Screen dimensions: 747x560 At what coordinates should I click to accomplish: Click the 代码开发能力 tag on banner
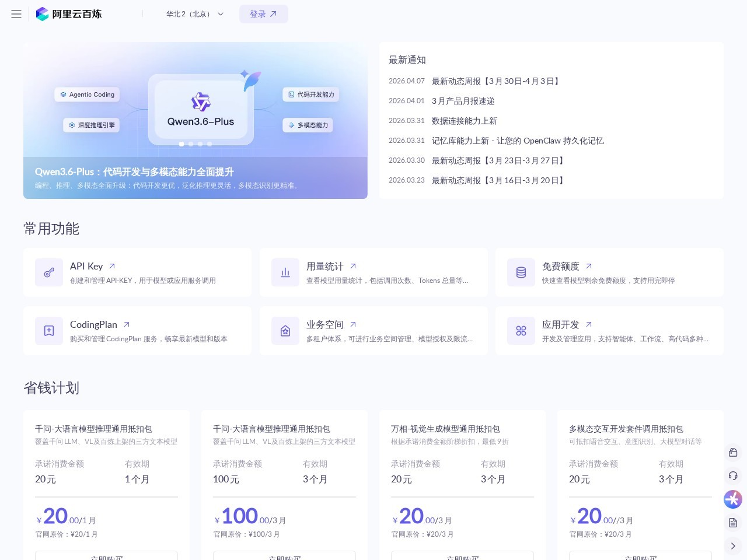311,94
